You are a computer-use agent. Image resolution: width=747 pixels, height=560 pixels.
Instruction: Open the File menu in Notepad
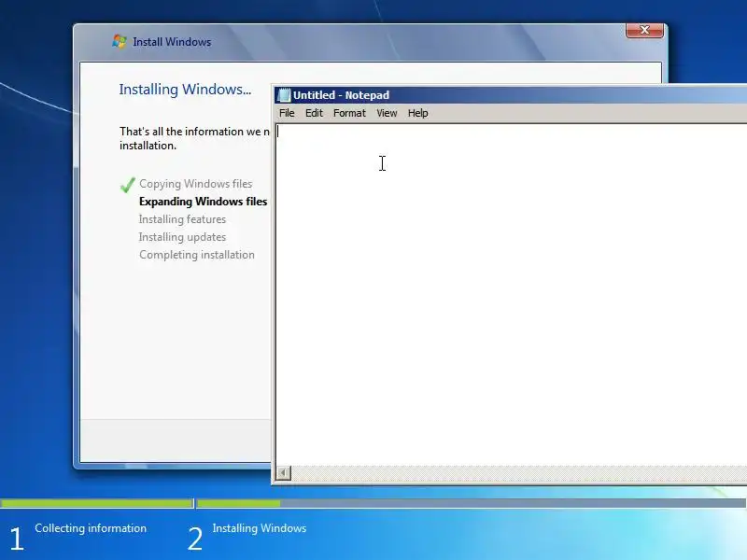point(287,113)
